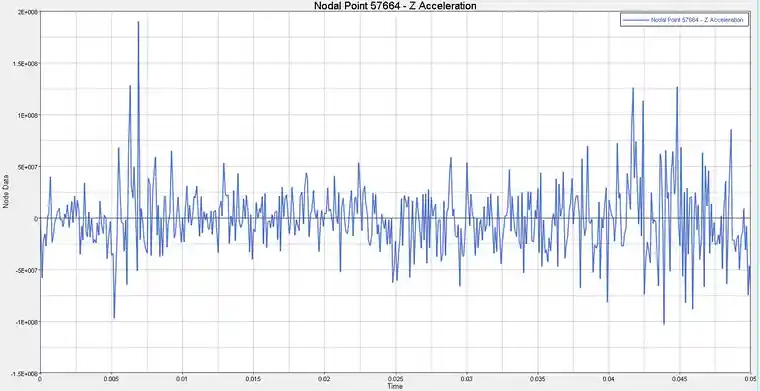Click the 0.015 time axis tick label

click(x=253, y=378)
